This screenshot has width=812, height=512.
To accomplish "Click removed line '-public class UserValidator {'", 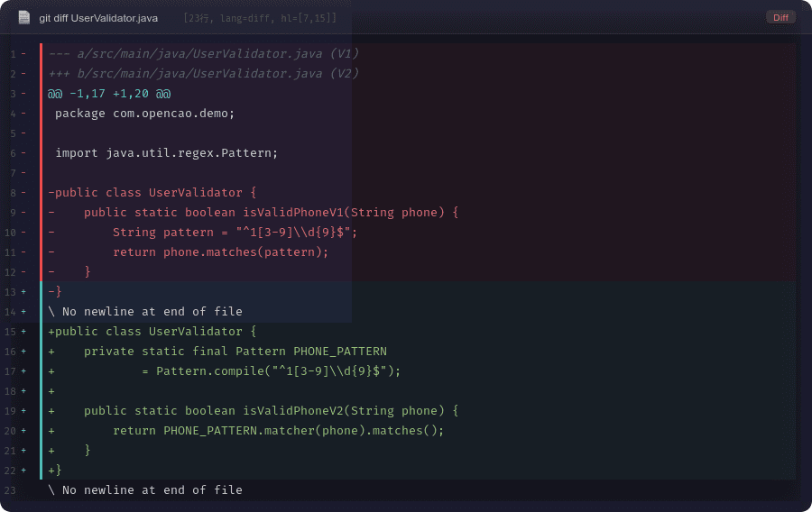I will tap(152, 192).
